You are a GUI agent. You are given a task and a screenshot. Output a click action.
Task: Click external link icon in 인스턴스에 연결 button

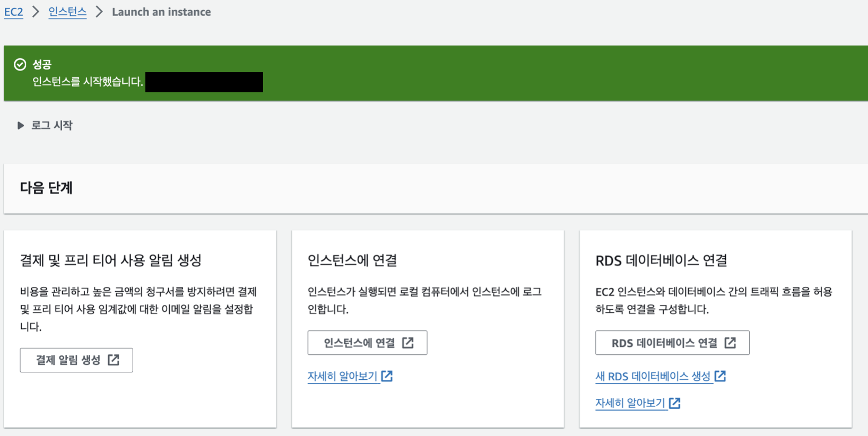coord(407,343)
